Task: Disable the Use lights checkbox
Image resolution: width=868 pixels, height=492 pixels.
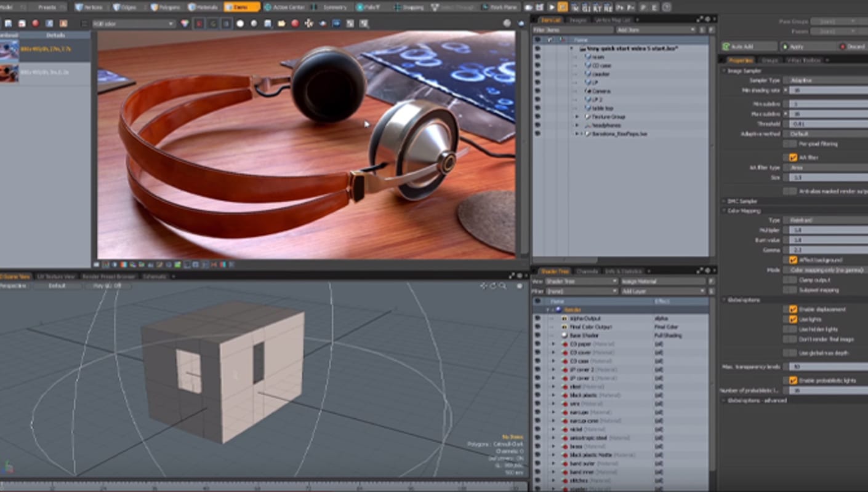Action: (793, 319)
